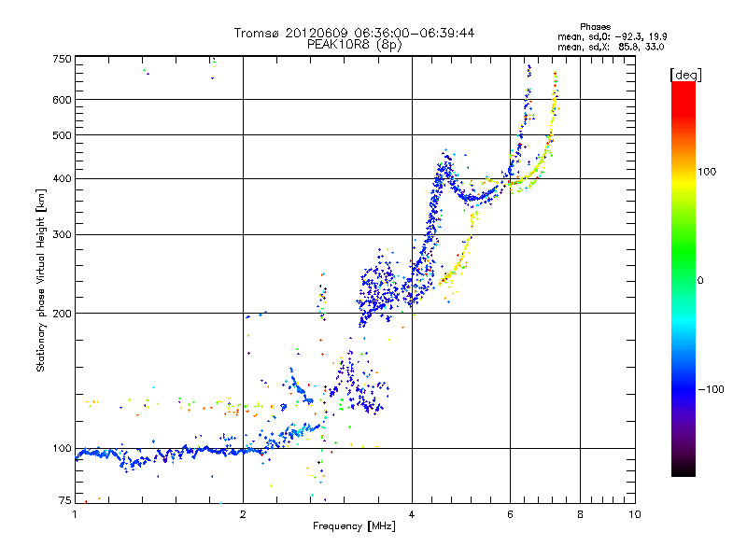Viewport: 747px width, 560px height.
Task: Click the 'Stationary phase Virtual Height [km]' axis title
Action: pyautogui.click(x=41, y=280)
